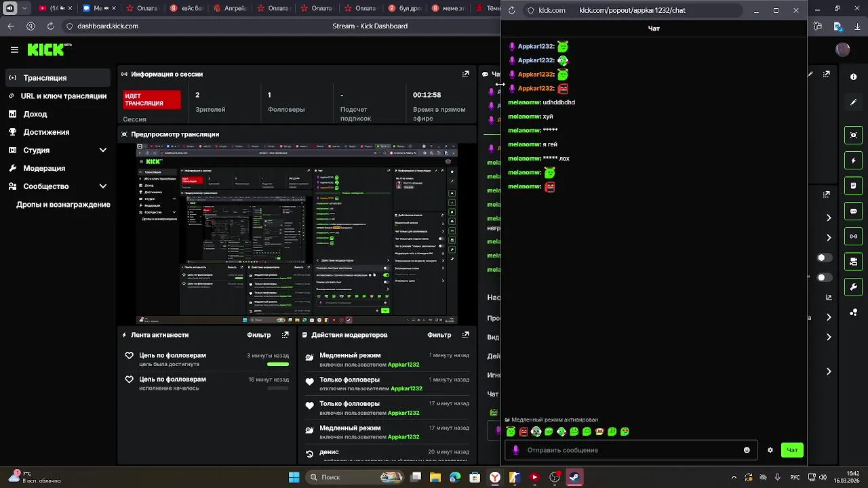
Task: Click the lowest chevron in the channel panel
Action: click(829, 371)
